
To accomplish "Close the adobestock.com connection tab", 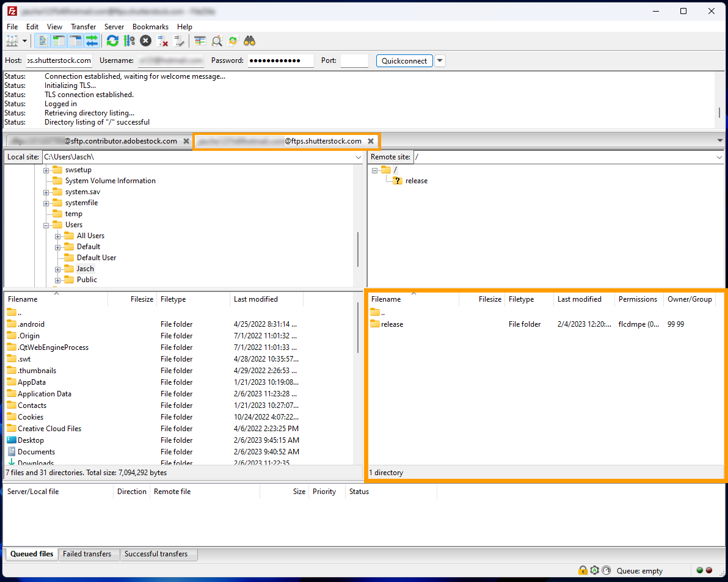I will pyautogui.click(x=186, y=141).
